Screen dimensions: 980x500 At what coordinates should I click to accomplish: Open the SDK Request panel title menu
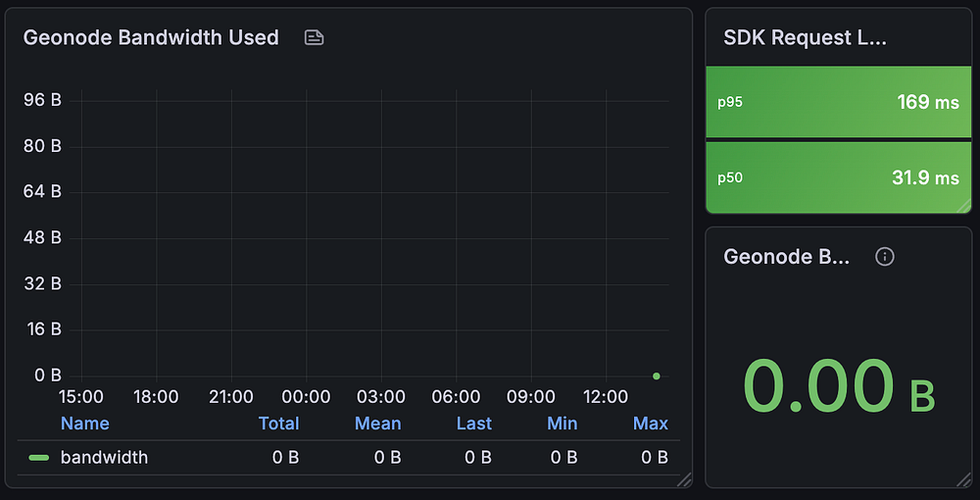(x=805, y=37)
